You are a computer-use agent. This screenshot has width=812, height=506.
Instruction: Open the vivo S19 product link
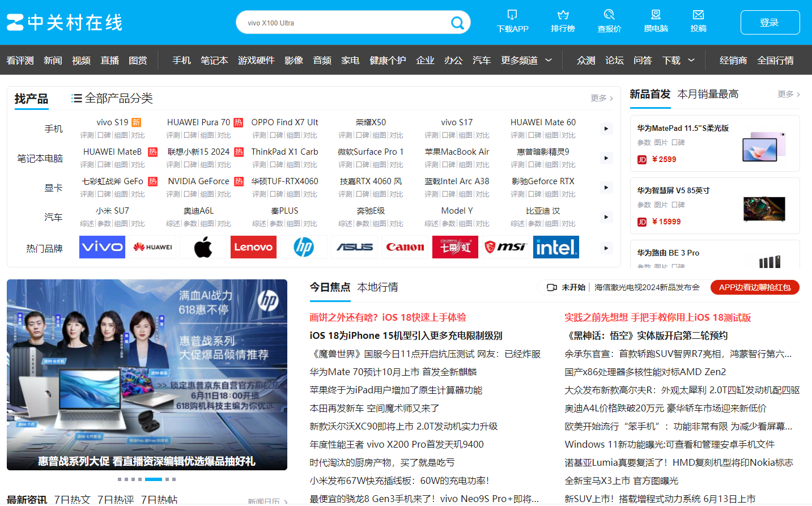point(112,122)
